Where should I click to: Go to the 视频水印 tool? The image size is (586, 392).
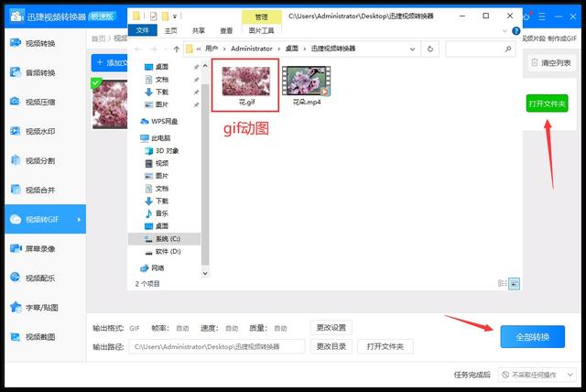[x=39, y=131]
